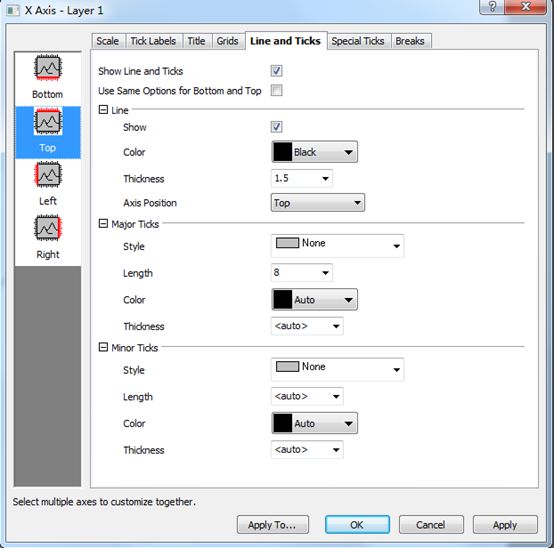Toggle Show Line and Ticks checkbox
This screenshot has height=548, width=554.
[276, 71]
